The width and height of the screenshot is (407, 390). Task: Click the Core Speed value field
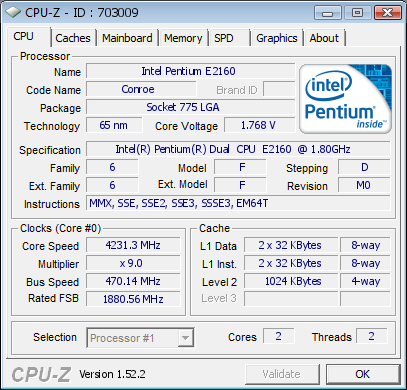(x=133, y=245)
